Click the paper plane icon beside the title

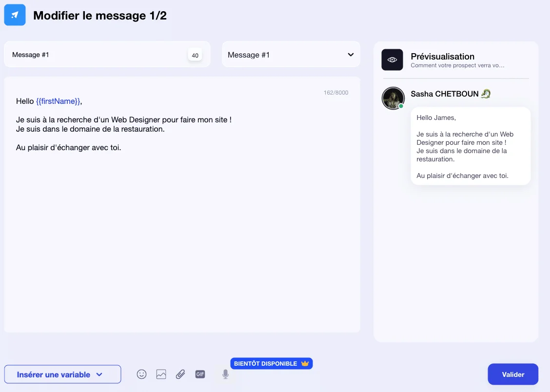coord(15,15)
